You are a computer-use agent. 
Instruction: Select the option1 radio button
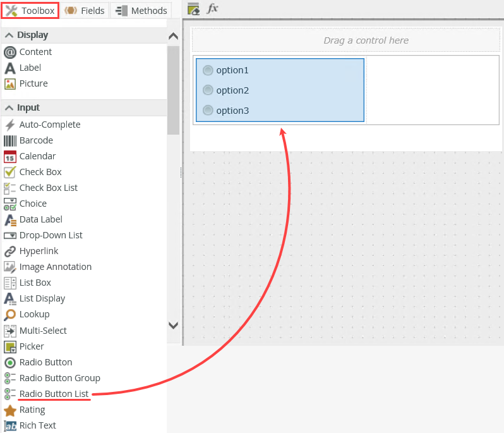(x=208, y=70)
